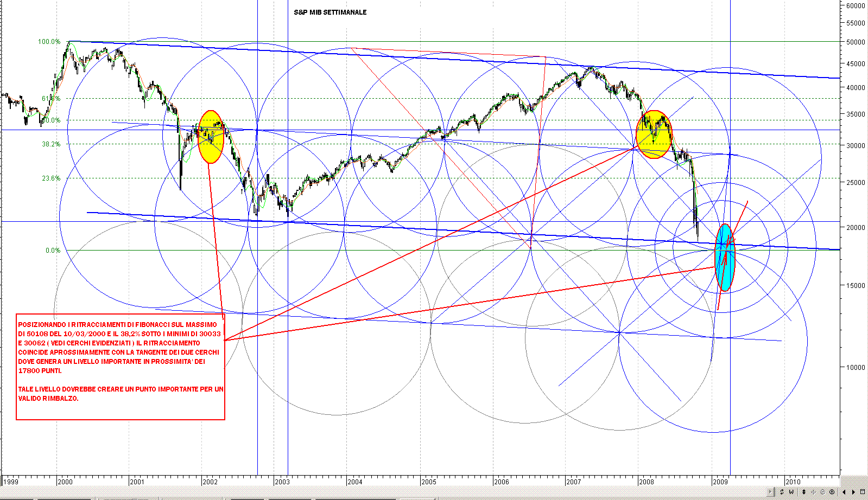Viewport: 868px width, 500px height.
Task: Click the '35000' price label on the scale
Action: coord(856,115)
